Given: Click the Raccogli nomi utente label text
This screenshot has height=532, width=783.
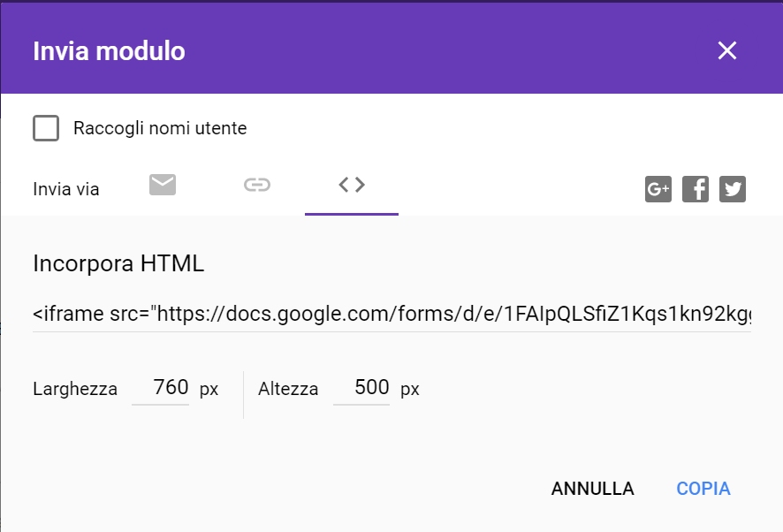Looking at the screenshot, I should [160, 128].
